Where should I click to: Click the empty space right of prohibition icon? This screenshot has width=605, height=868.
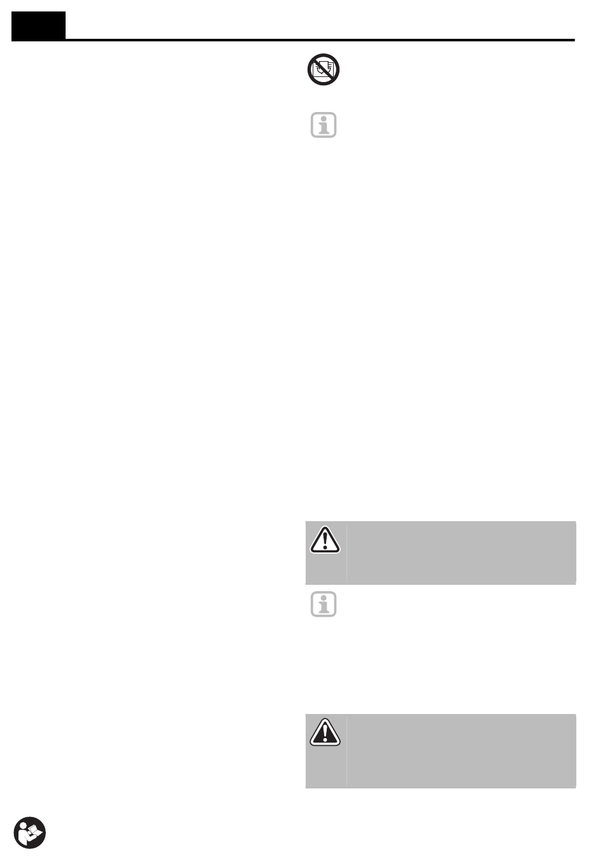click(459, 69)
